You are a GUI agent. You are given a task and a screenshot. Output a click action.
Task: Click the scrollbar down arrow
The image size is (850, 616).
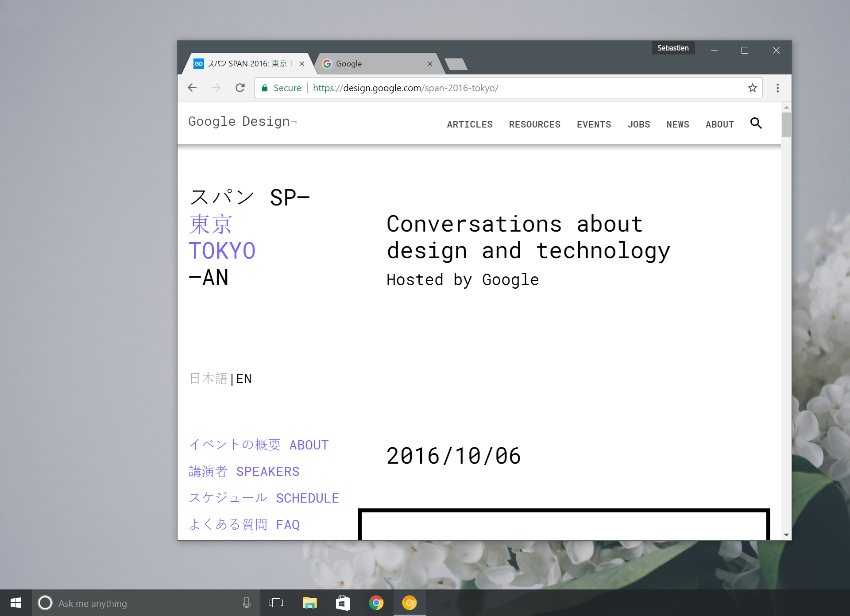786,535
